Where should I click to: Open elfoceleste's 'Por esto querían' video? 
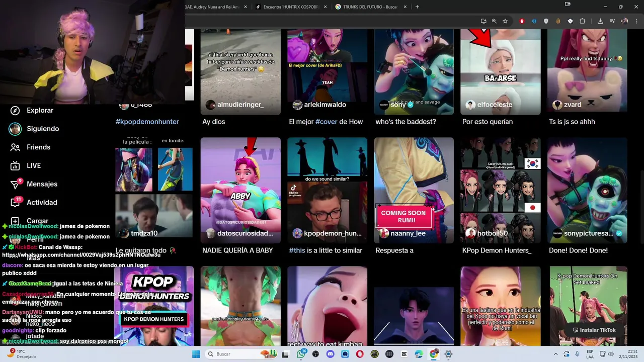501,72
